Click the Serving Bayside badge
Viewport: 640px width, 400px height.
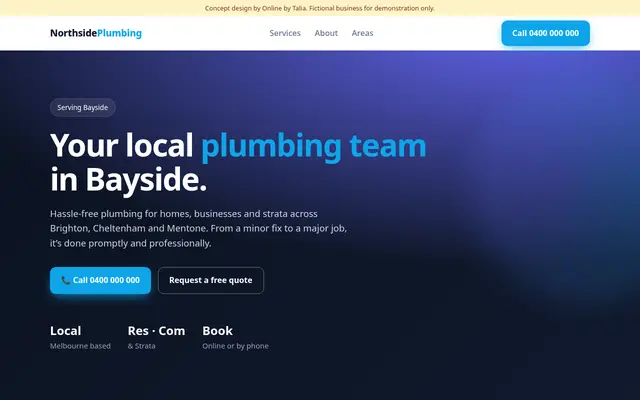tap(82, 108)
